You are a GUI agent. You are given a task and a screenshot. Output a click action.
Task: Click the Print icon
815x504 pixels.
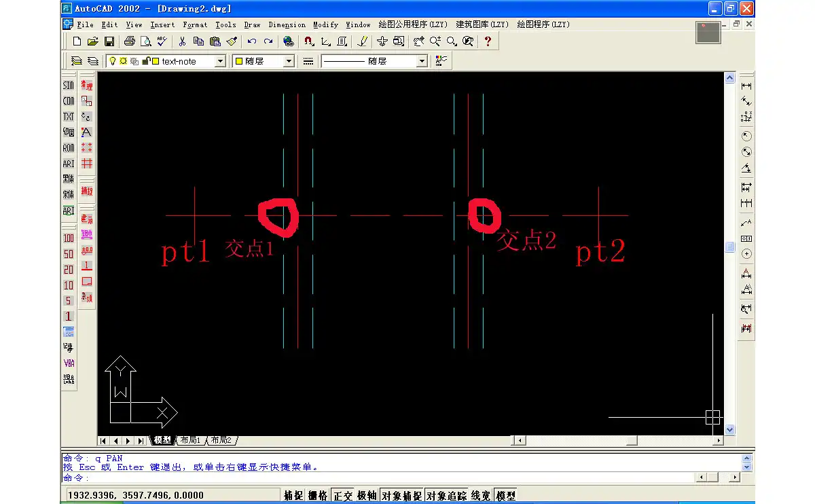130,41
